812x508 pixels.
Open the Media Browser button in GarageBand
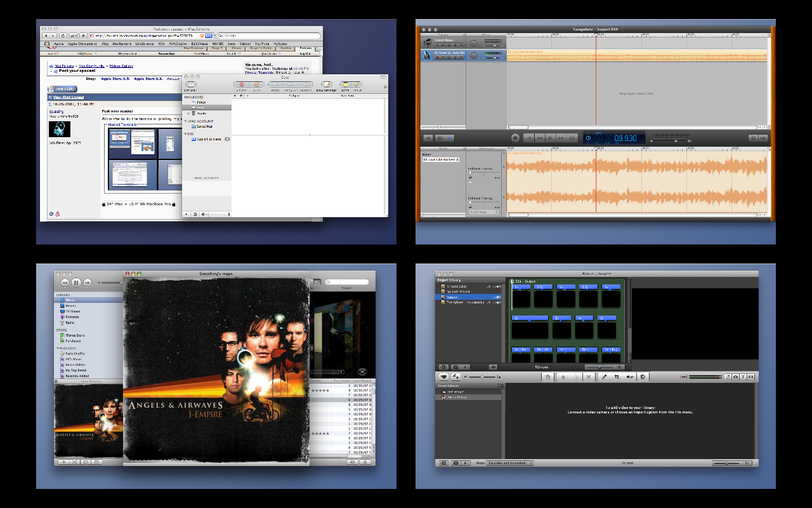[x=763, y=137]
